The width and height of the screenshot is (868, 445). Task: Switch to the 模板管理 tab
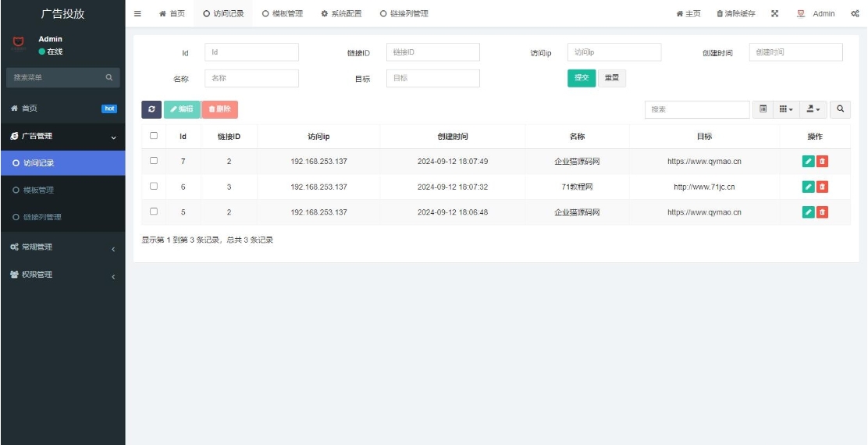[x=283, y=13]
